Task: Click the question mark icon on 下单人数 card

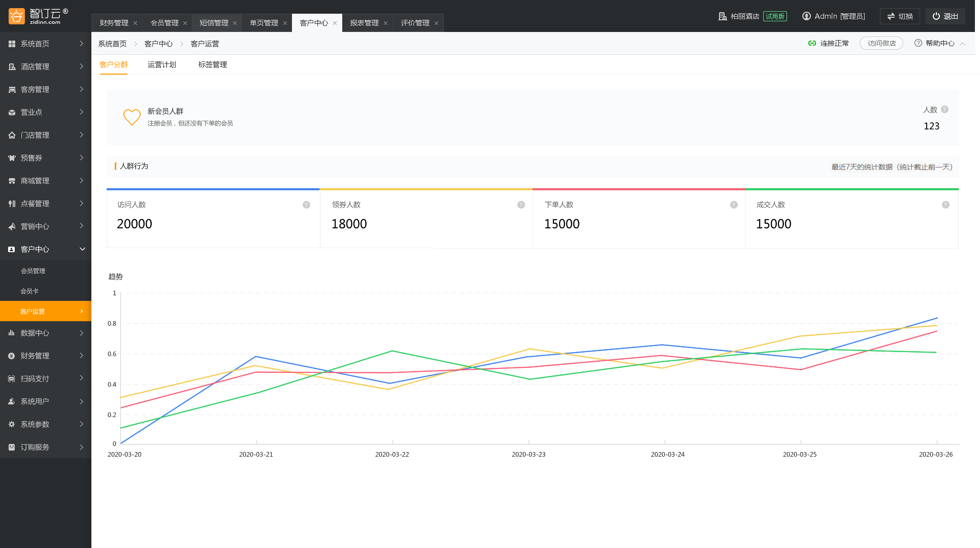Action: pos(734,205)
